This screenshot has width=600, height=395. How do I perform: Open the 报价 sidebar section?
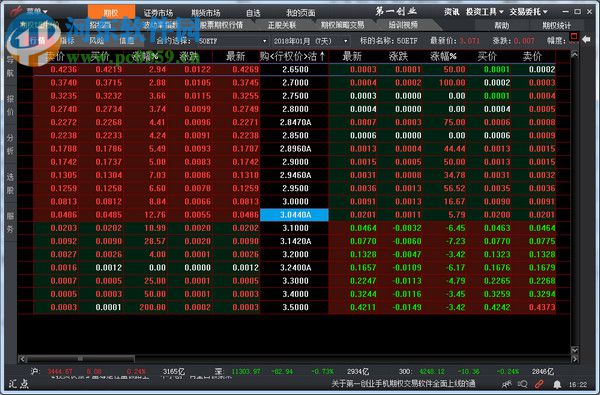click(x=10, y=105)
